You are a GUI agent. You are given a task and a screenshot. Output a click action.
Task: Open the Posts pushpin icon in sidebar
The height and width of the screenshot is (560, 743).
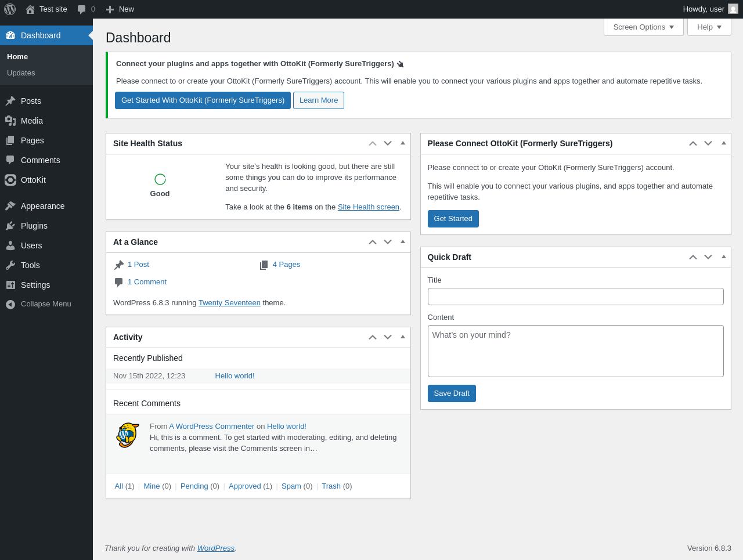tap(10, 101)
